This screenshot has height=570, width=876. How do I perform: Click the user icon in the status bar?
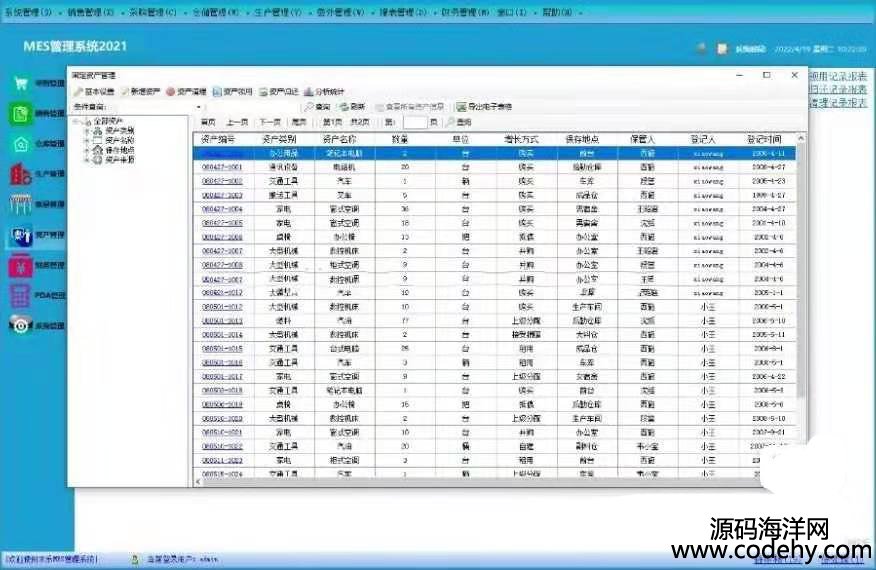click(135, 559)
